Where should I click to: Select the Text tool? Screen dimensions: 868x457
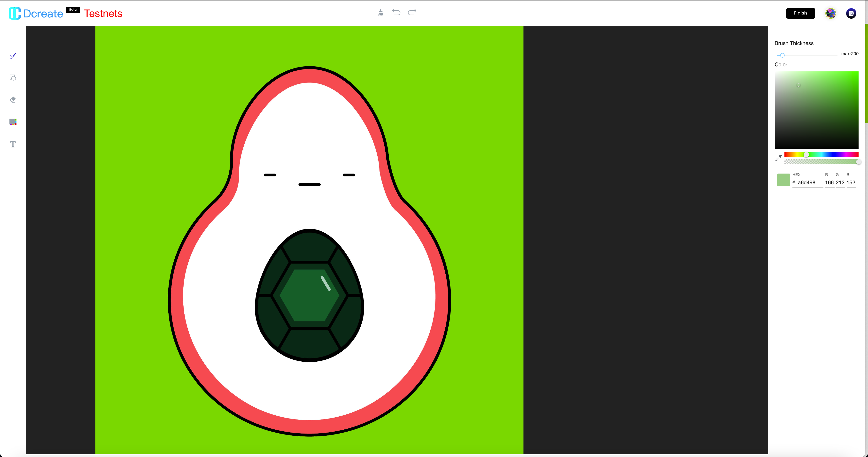[x=13, y=144]
